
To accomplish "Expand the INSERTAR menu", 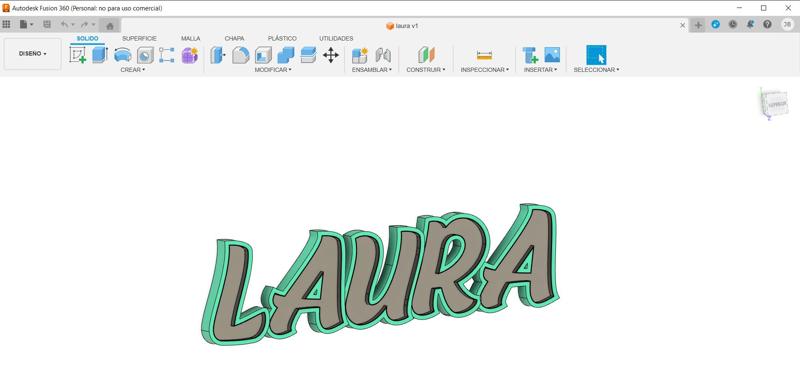I will coord(540,69).
